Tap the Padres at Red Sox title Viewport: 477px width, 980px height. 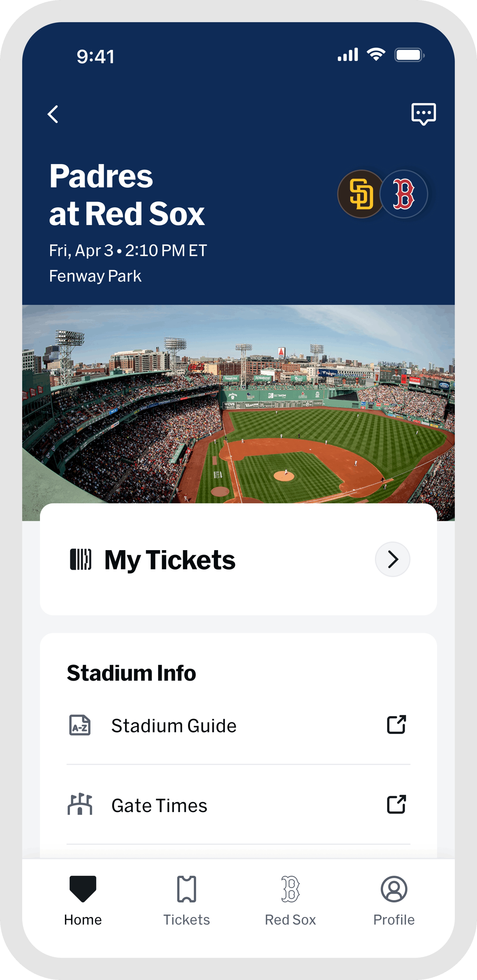pos(127,194)
